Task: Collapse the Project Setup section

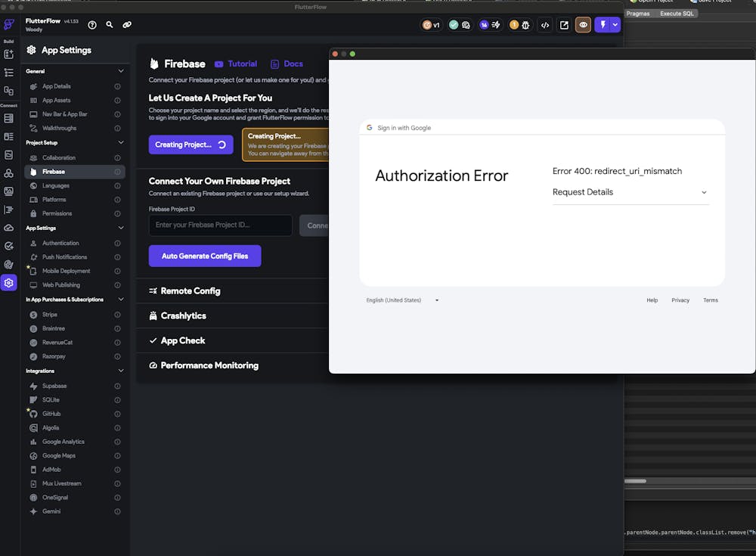Action: 121,142
